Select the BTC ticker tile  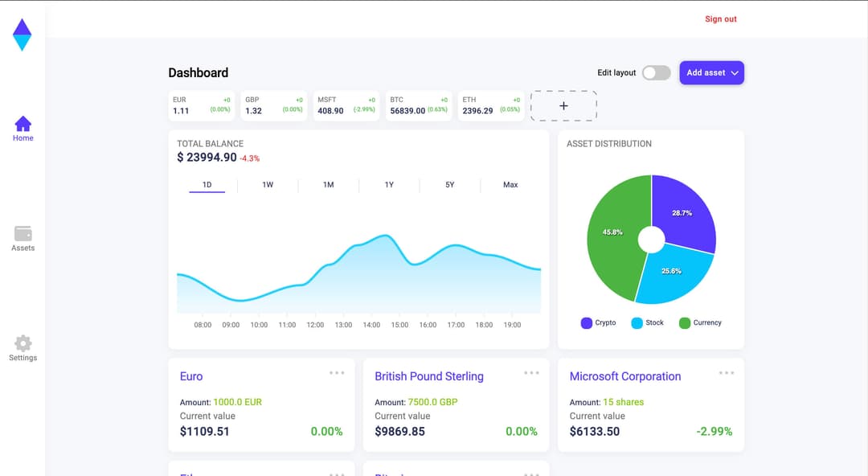[418, 105]
